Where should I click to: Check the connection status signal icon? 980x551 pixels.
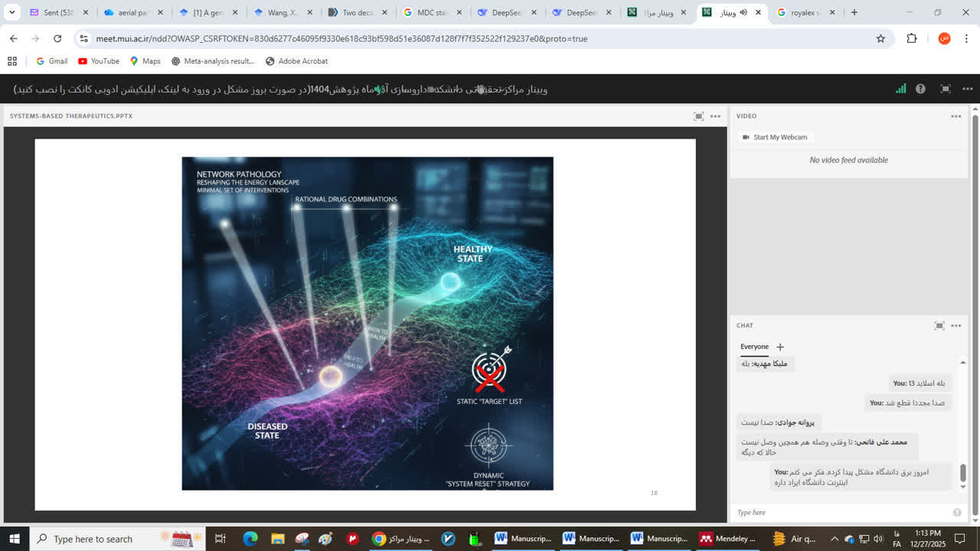point(901,89)
